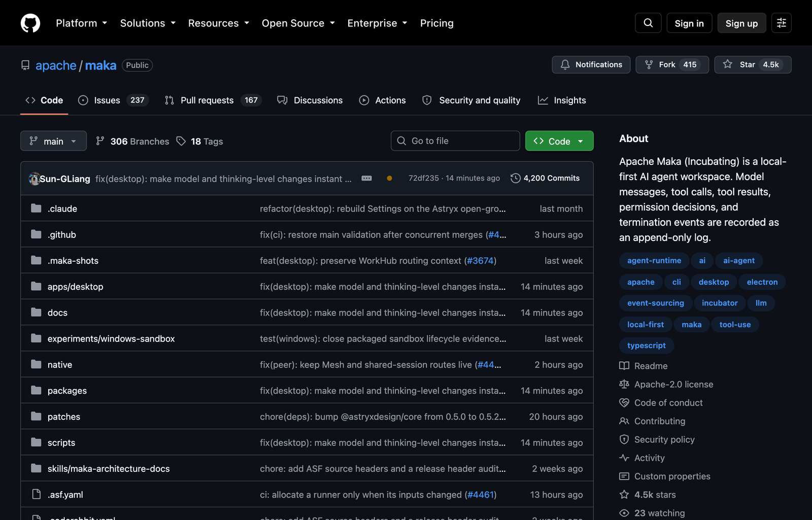812x520 pixels.
Task: Click Sun-GLiang's avatar image
Action: 35,179
